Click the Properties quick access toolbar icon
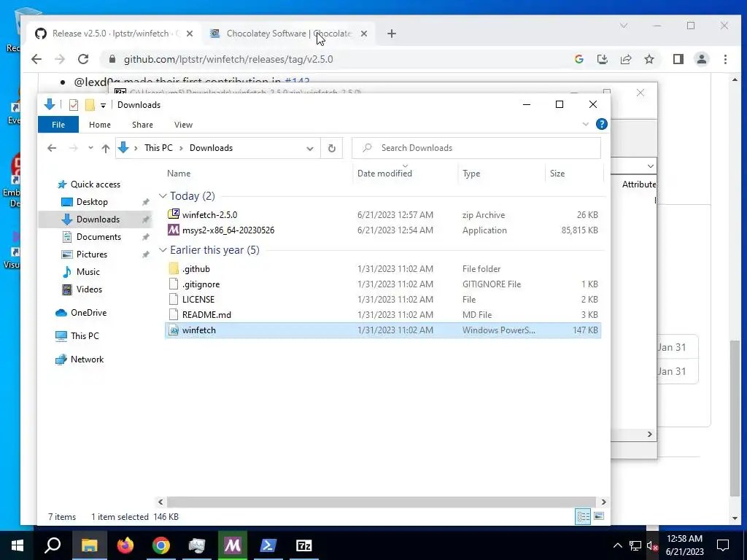This screenshot has width=747, height=560. 74,105
